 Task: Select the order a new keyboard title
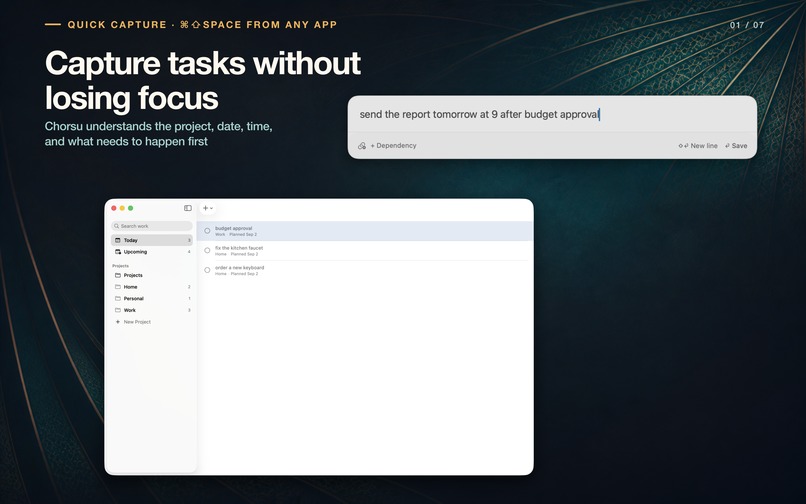click(240, 267)
